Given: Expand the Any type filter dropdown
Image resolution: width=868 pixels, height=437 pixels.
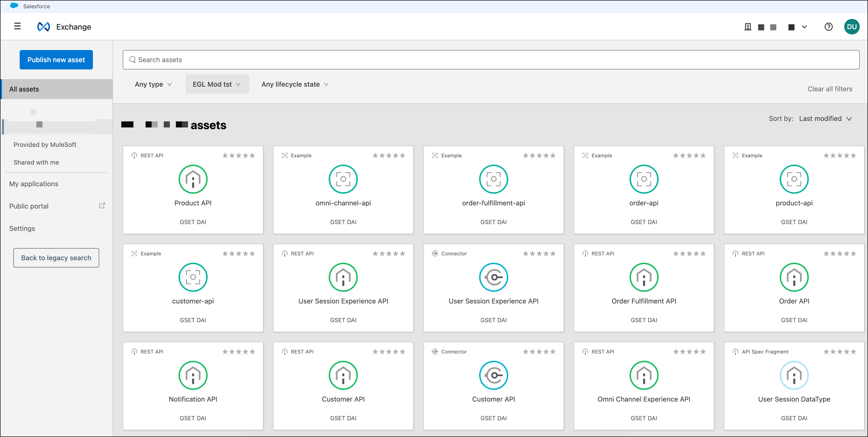Looking at the screenshot, I should coord(153,84).
